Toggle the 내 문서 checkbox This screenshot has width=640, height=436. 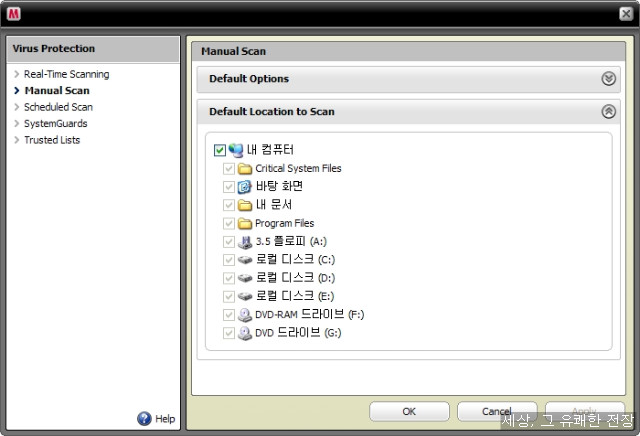[x=229, y=205]
